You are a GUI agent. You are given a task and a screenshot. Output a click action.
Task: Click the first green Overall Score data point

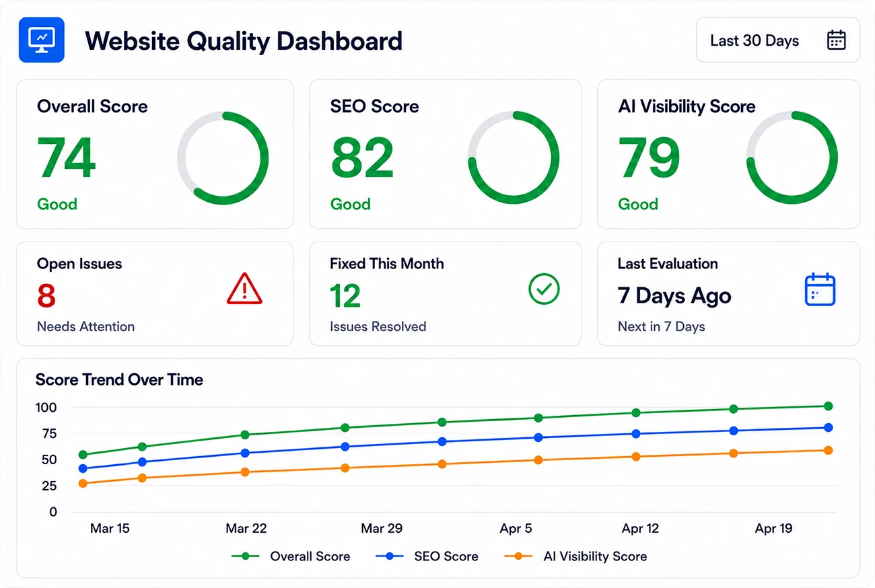point(83,455)
